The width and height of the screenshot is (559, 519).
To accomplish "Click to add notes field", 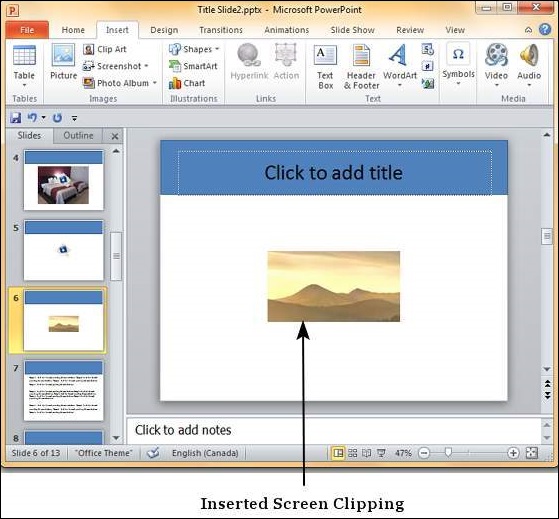I will point(334,430).
